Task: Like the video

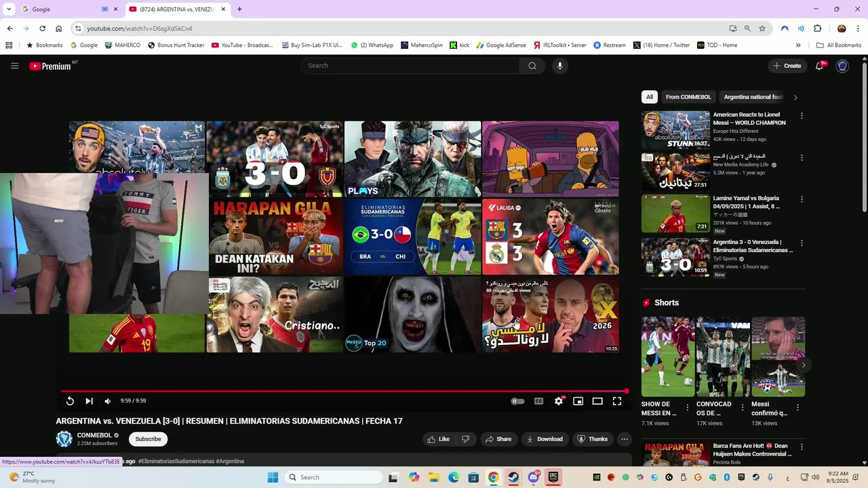Action: click(438, 439)
